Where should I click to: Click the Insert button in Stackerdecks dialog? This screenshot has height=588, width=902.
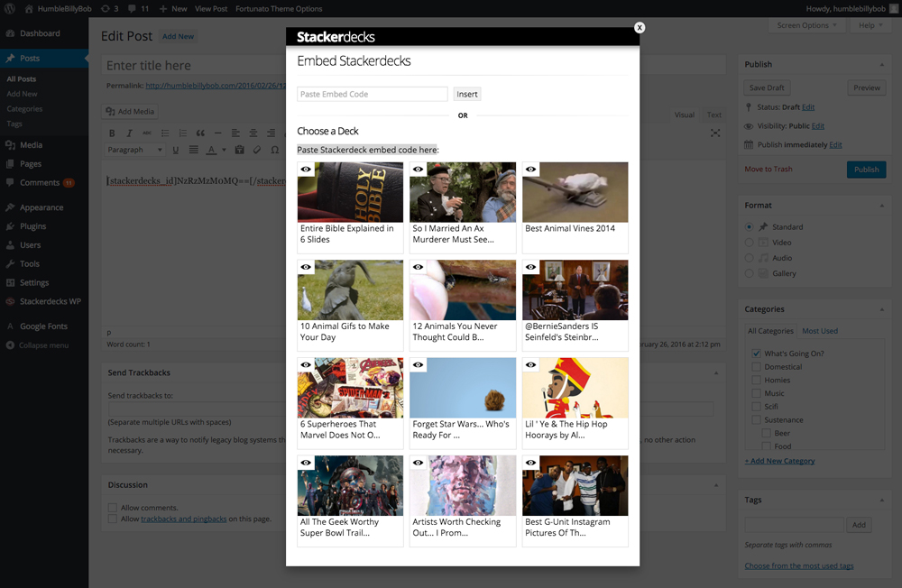click(467, 95)
